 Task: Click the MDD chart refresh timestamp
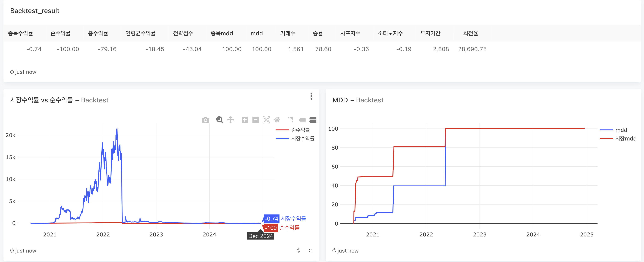point(345,251)
